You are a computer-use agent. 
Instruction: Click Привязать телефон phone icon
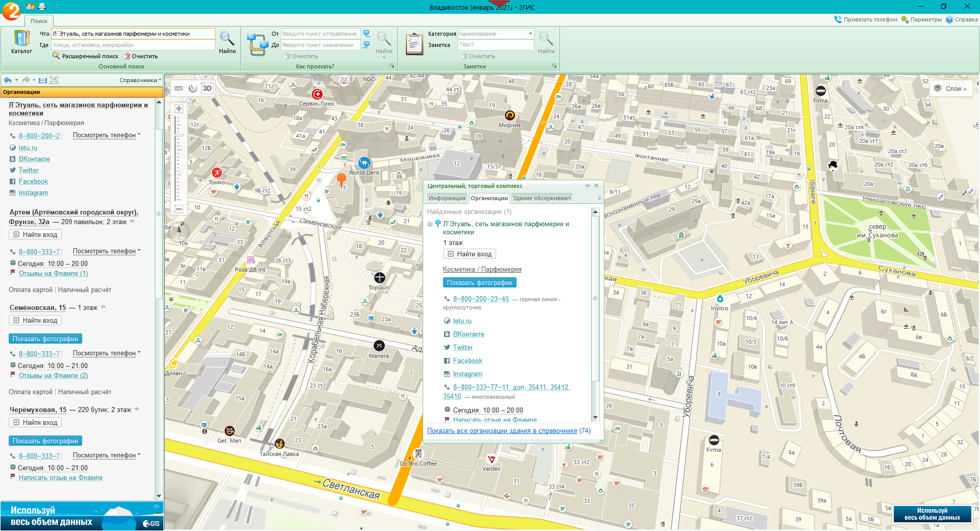(x=838, y=19)
